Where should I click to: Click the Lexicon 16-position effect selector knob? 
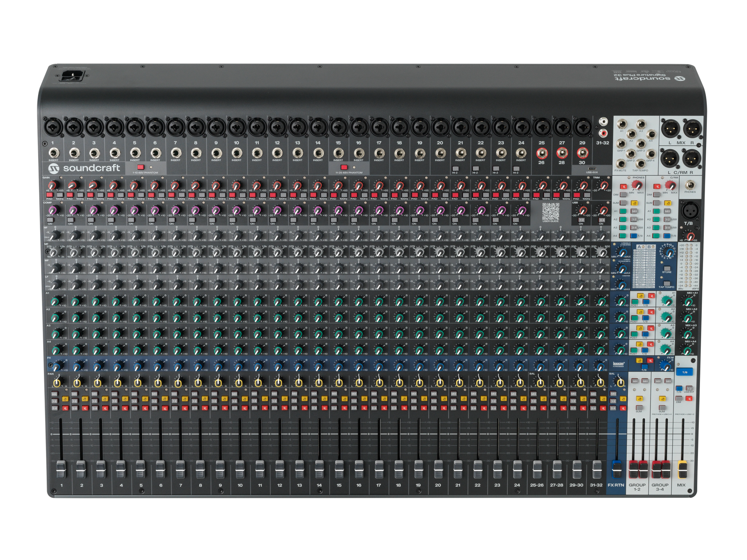(x=668, y=253)
